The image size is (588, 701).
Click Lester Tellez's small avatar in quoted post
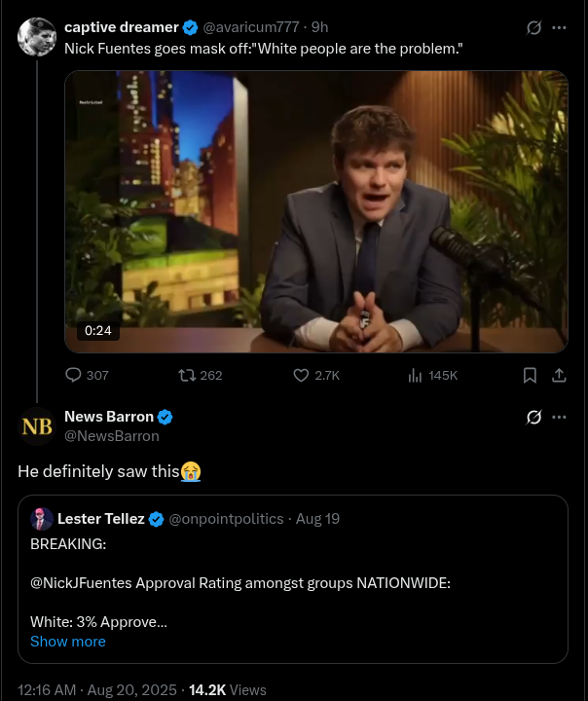pyautogui.click(x=42, y=519)
